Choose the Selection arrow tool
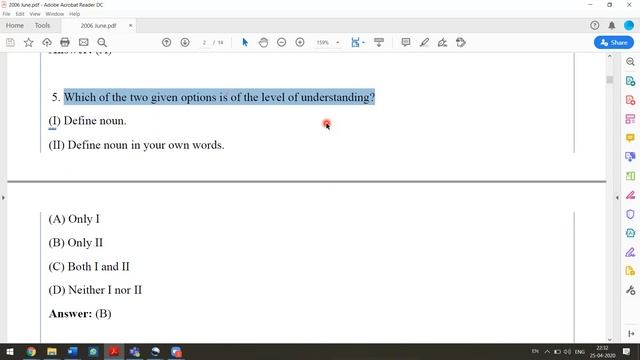This screenshot has height=360, width=640. tap(245, 42)
